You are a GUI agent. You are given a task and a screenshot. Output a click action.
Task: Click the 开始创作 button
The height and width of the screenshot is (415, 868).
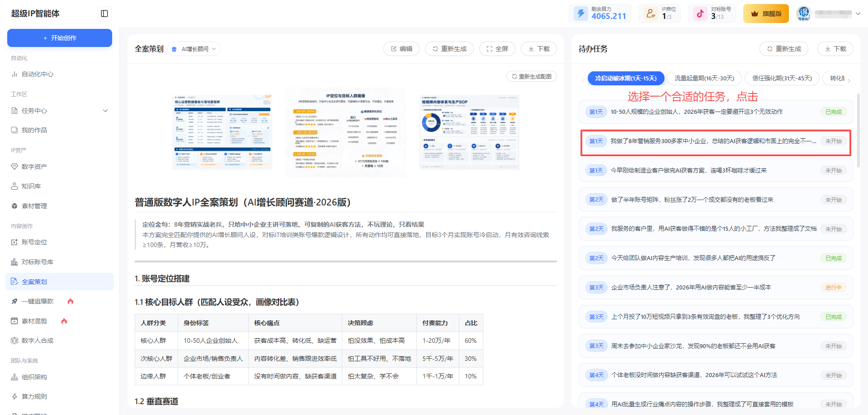coord(60,38)
